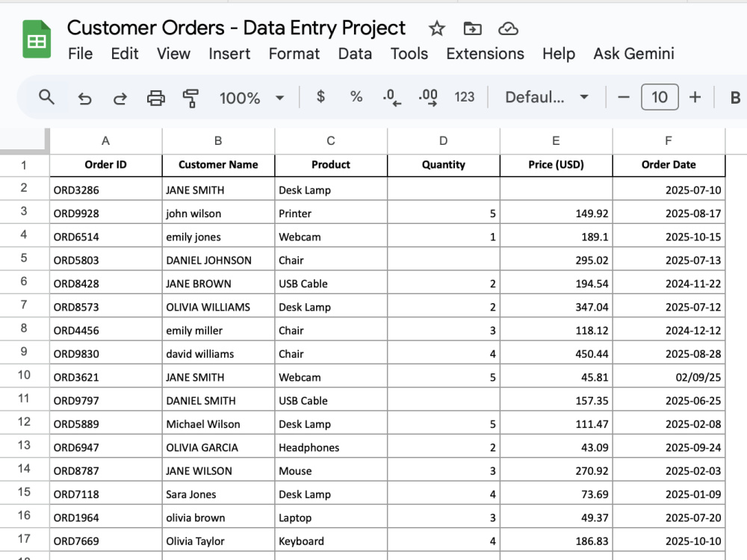Open the Google Sheets home icon
Screen dimensions: 747x560
click(37, 40)
